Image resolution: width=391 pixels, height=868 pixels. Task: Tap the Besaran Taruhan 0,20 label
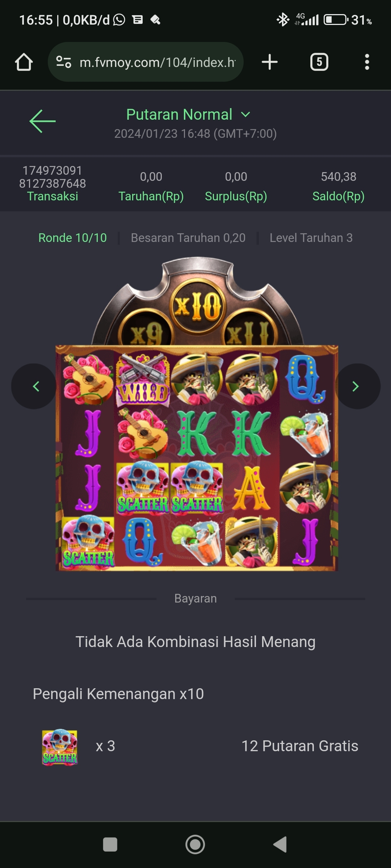(188, 238)
